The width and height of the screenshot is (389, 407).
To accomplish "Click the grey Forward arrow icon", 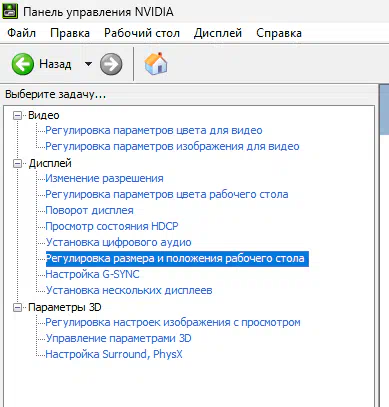I will (x=111, y=64).
